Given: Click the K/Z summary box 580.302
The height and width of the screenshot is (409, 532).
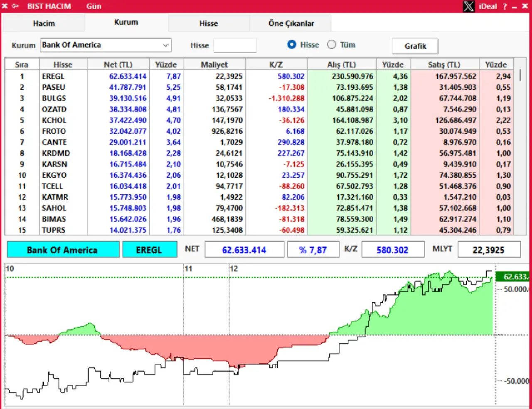Looking at the screenshot, I should pos(393,250).
